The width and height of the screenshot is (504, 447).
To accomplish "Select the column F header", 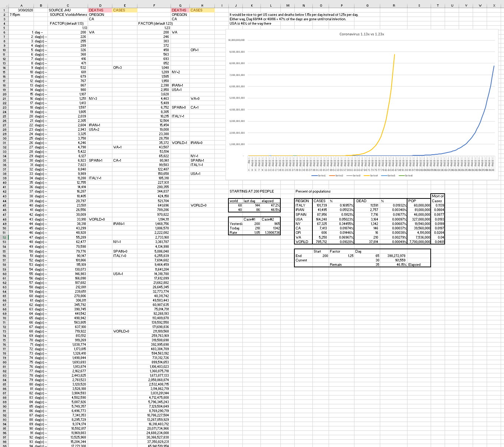I will pyautogui.click(x=154, y=6).
